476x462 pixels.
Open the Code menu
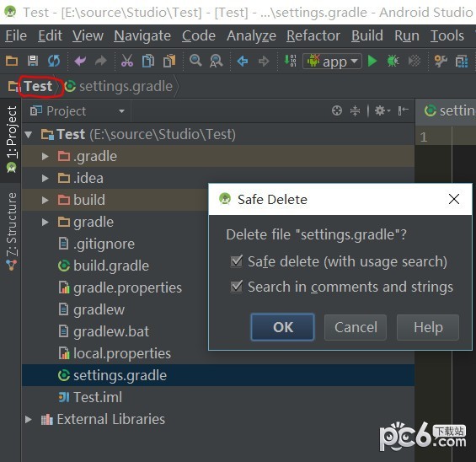point(199,36)
